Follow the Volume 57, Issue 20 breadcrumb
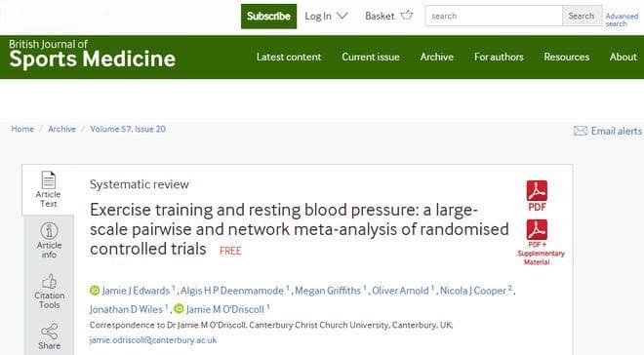Screen dimensions: 644x355 coord(128,129)
